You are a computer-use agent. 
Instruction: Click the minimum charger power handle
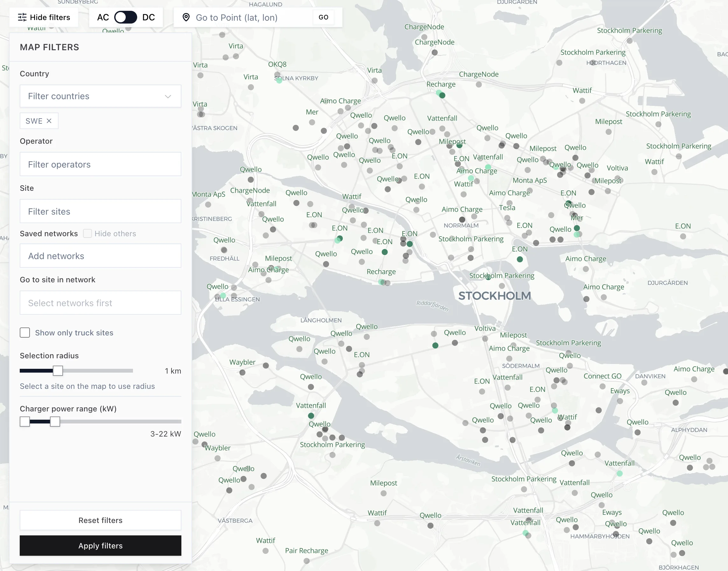coord(25,422)
